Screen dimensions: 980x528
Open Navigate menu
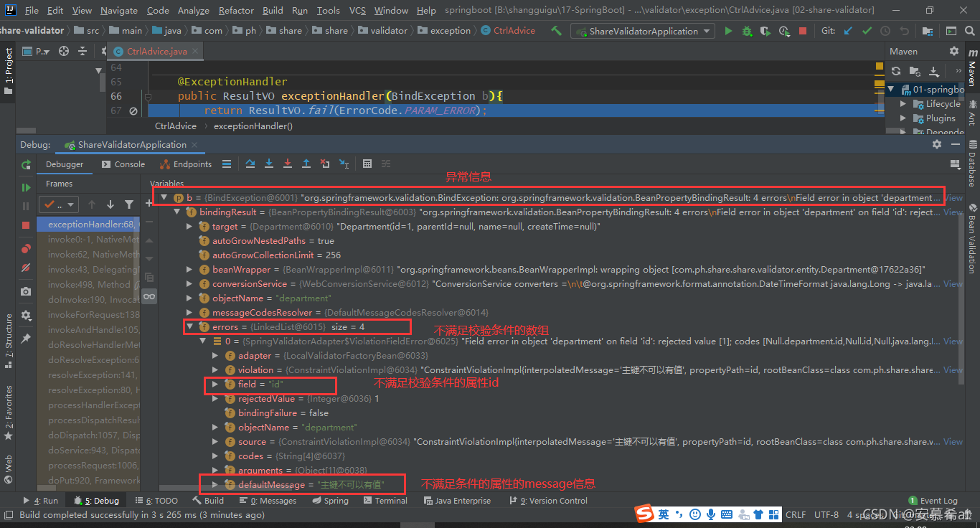click(x=119, y=10)
